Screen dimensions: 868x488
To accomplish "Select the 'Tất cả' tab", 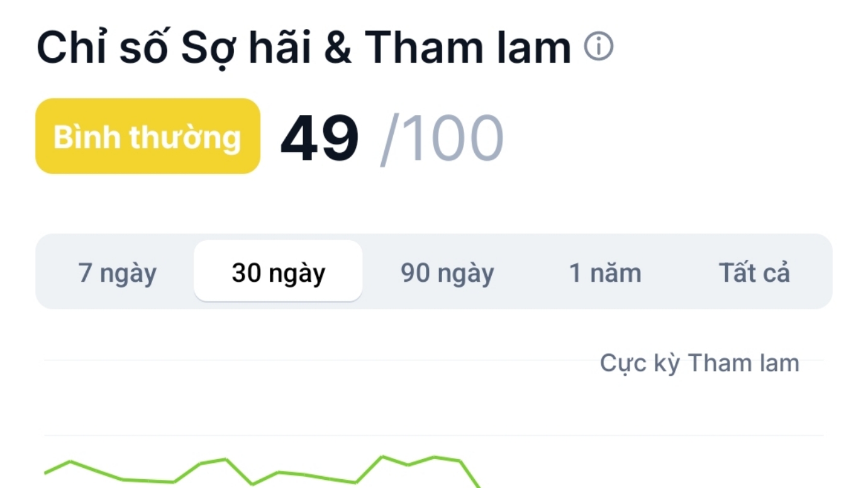I will [x=754, y=273].
